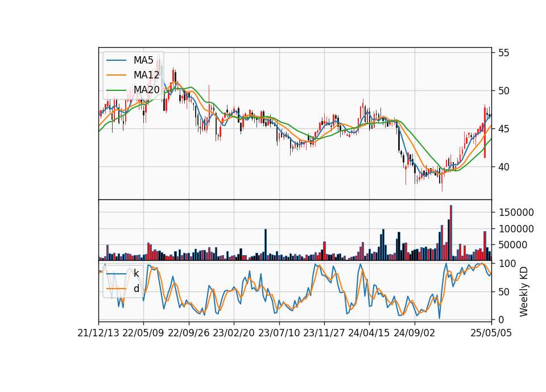Viewport: 546px width, 392px height.
Task: Click the price axis label 40
Action: 503,167
